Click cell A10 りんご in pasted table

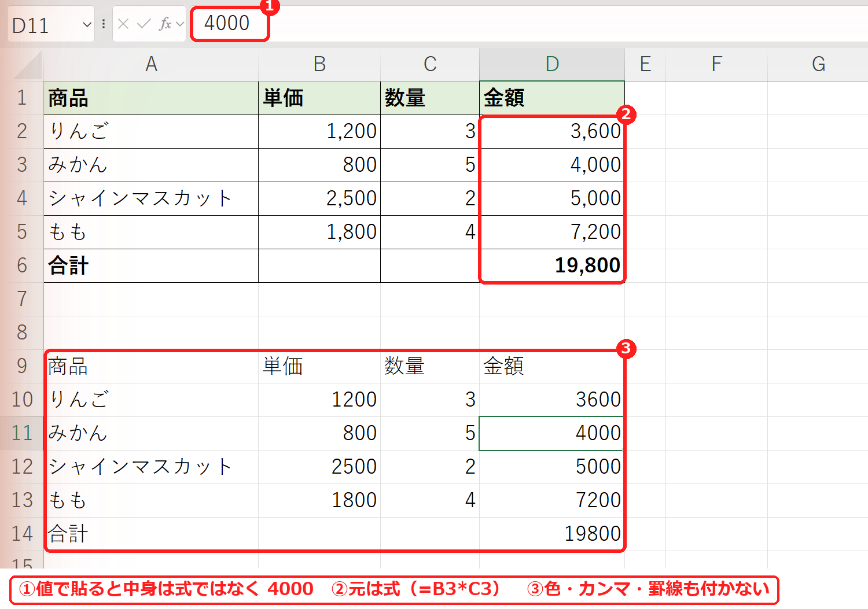coord(151,400)
